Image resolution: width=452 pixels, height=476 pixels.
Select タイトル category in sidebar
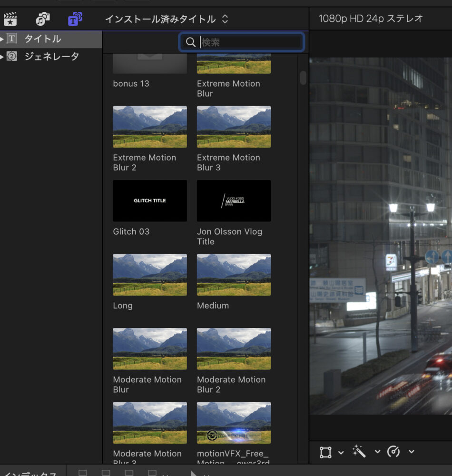click(43, 39)
